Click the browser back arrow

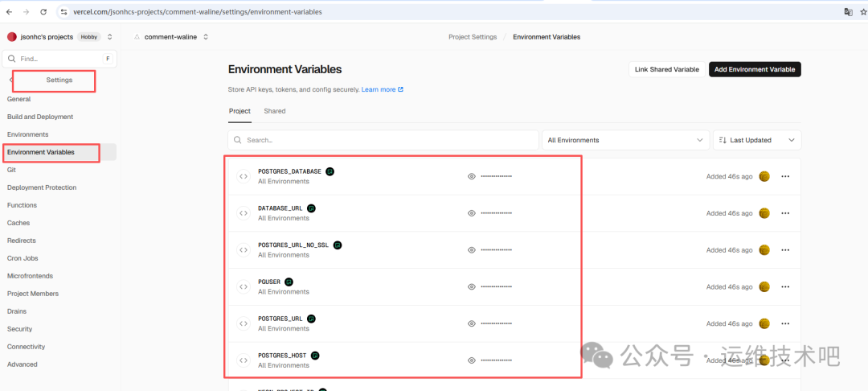[x=9, y=11]
